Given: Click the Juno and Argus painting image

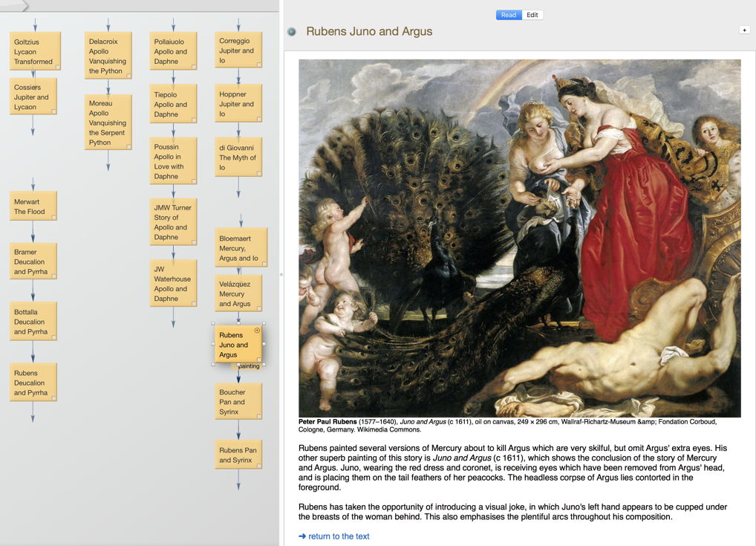Looking at the screenshot, I should pyautogui.click(x=519, y=238).
